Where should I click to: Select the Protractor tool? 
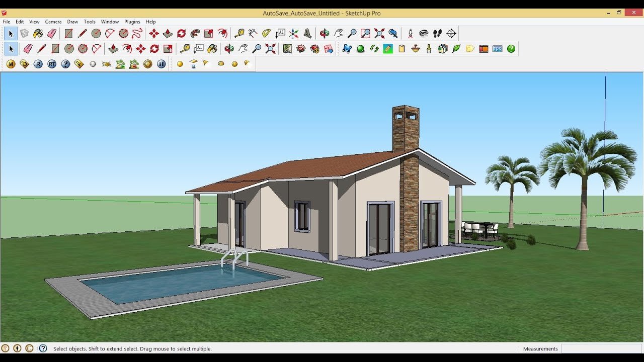267,34
